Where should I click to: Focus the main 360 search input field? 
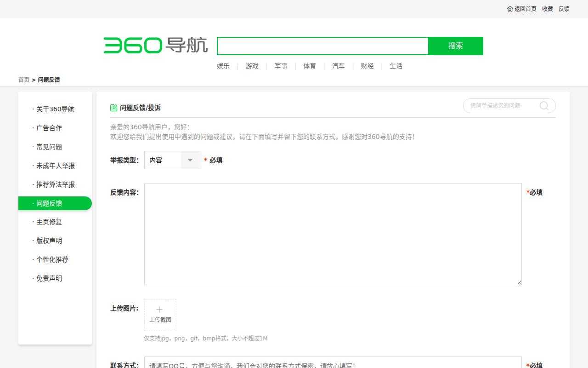[x=322, y=46]
